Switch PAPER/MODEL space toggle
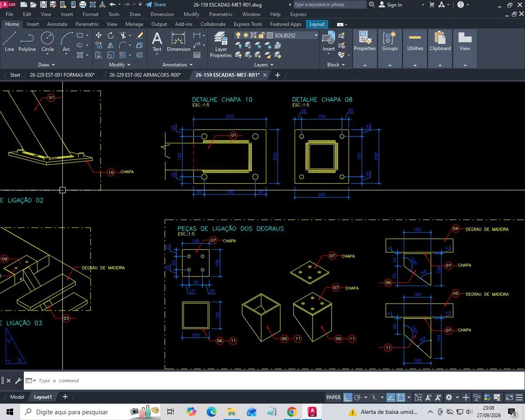The height and width of the screenshot is (420, 525). (x=333, y=397)
